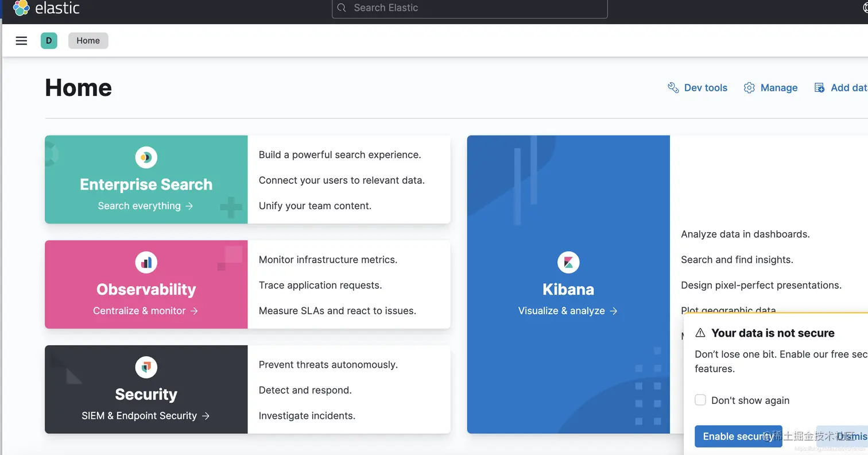Screen dimensions: 868x455
Task: Open the D space avatar
Action: pyautogui.click(x=49, y=41)
